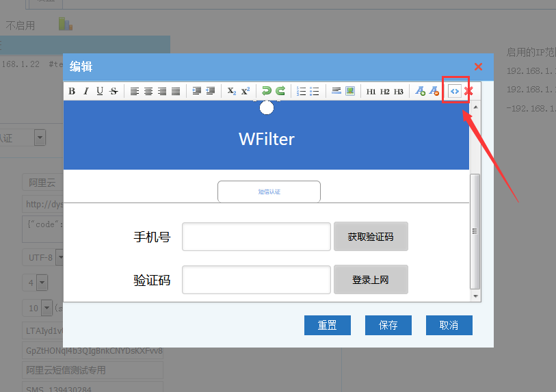Expand the dropdown showing value 10
The width and height of the screenshot is (556, 392).
coord(47,308)
